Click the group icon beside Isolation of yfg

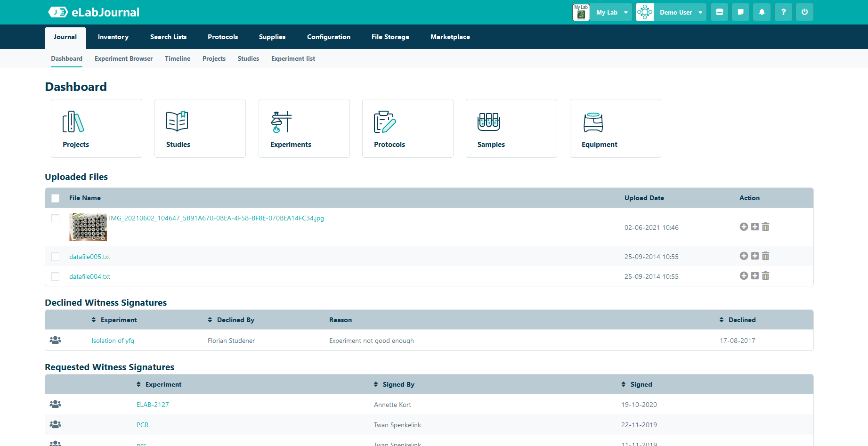pos(56,340)
